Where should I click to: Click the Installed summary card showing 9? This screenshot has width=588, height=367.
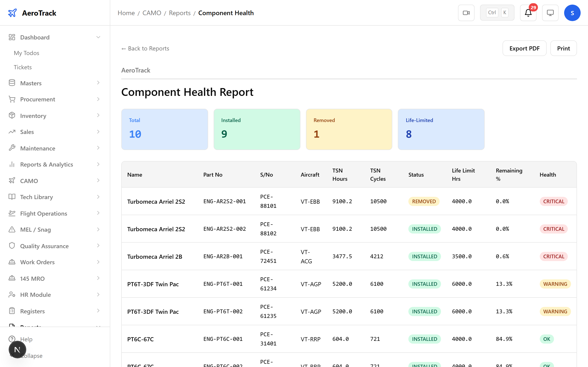coord(257,129)
